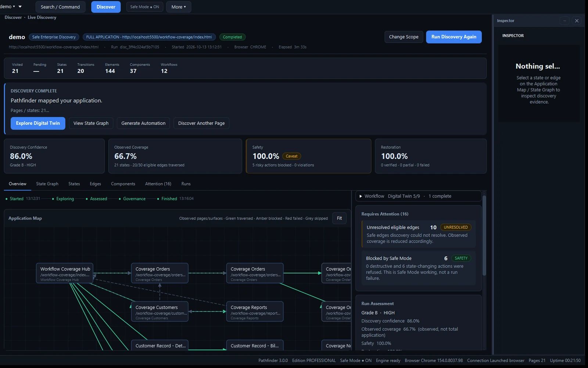Screen dimensions: 588x368
Task: Click the Safe Enterprise Discovery badge
Action: click(54, 37)
